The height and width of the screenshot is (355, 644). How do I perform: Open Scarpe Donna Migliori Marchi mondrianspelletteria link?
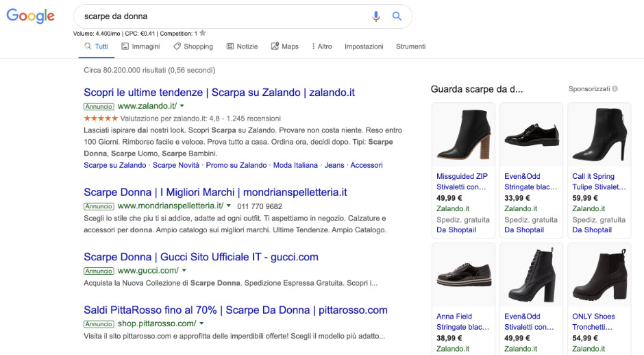pyautogui.click(x=215, y=193)
